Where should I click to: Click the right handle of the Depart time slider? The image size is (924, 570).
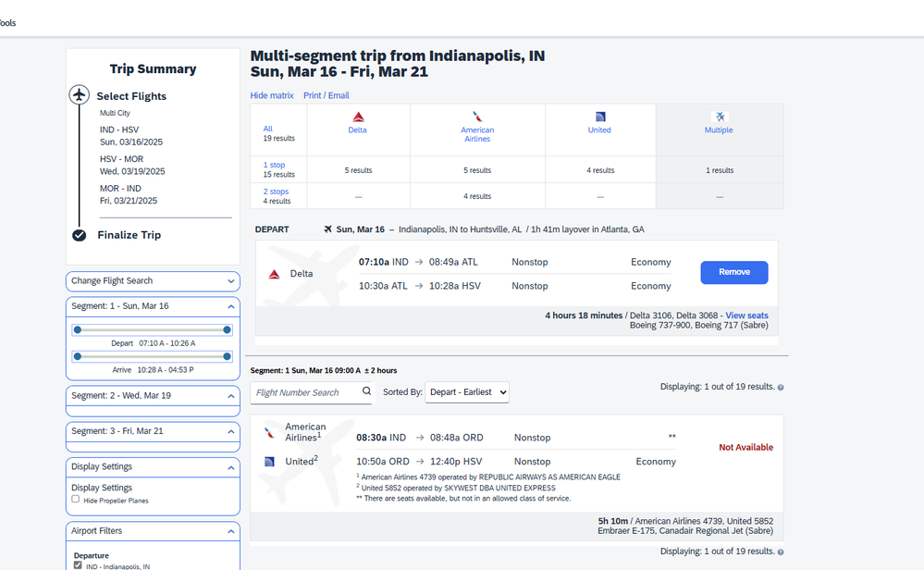point(227,330)
